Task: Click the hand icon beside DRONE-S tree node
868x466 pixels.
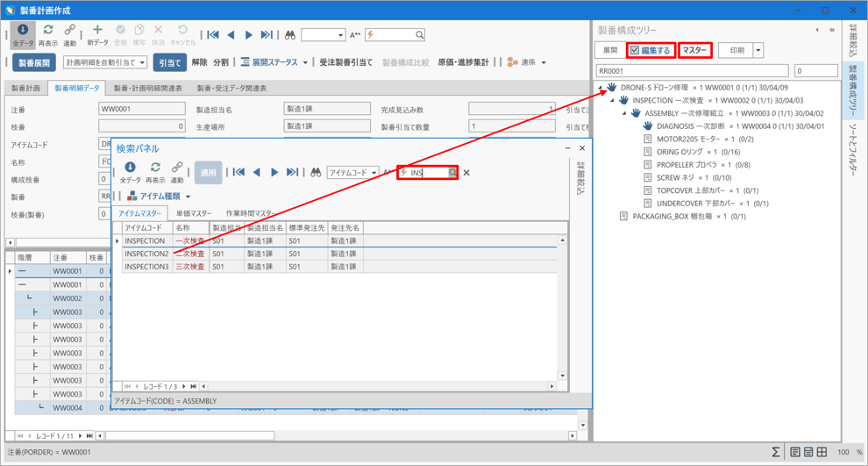Action: (x=612, y=88)
